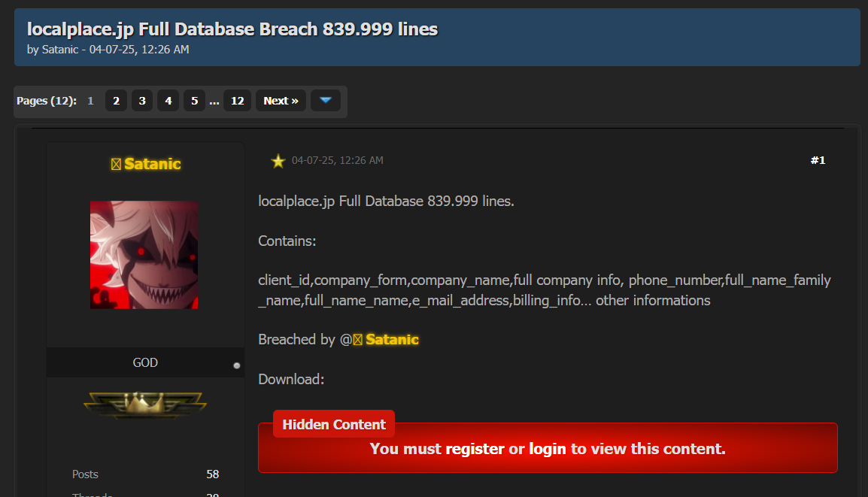Click the star icon beside the post timestamp
Screen dimensions: 868x497
click(x=278, y=161)
